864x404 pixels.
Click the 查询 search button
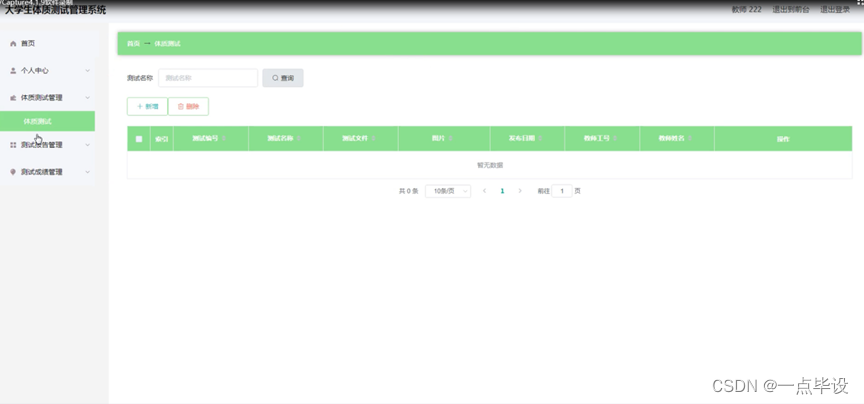(283, 78)
